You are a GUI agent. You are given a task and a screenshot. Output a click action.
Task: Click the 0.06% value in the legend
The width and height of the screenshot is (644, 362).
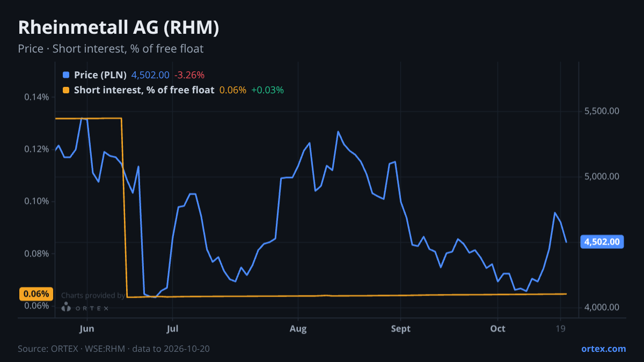233,90
